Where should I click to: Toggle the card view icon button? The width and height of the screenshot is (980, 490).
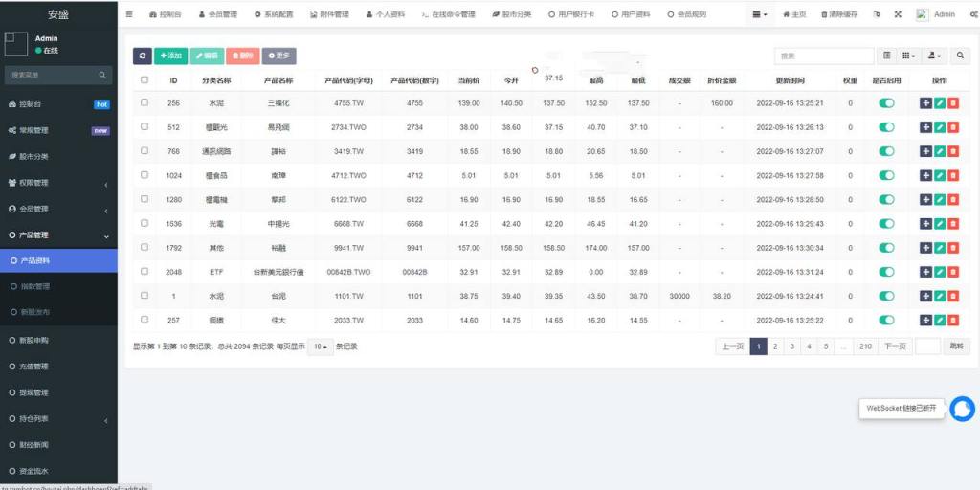(x=886, y=56)
